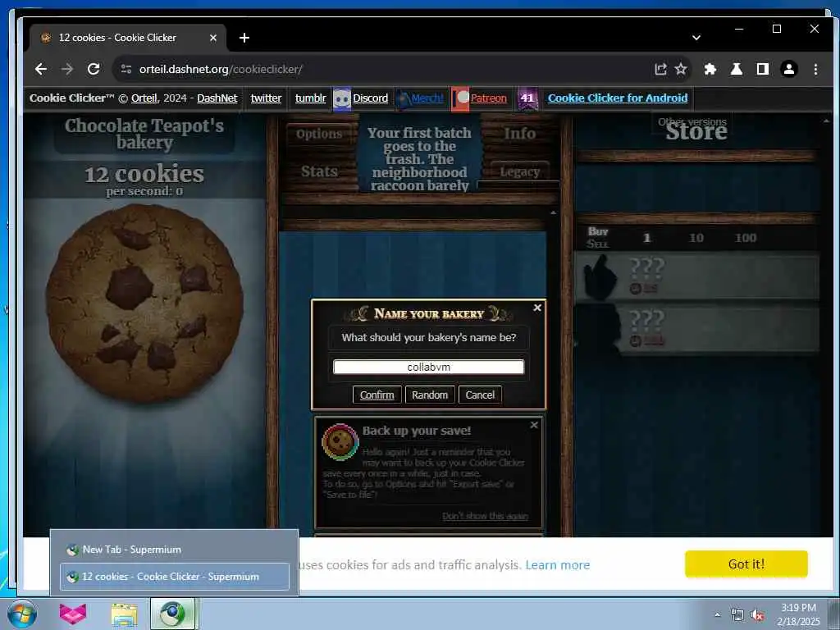Switch store mode to Sell
This screenshot has height=630, width=840.
[x=598, y=244]
